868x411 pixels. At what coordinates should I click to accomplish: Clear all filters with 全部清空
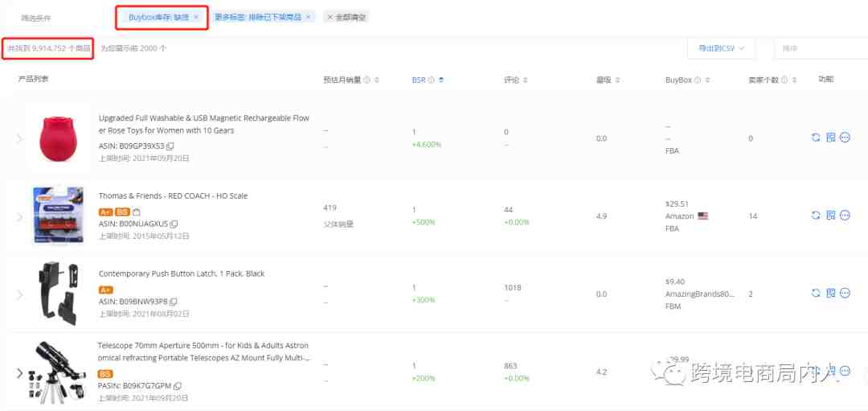coord(346,17)
